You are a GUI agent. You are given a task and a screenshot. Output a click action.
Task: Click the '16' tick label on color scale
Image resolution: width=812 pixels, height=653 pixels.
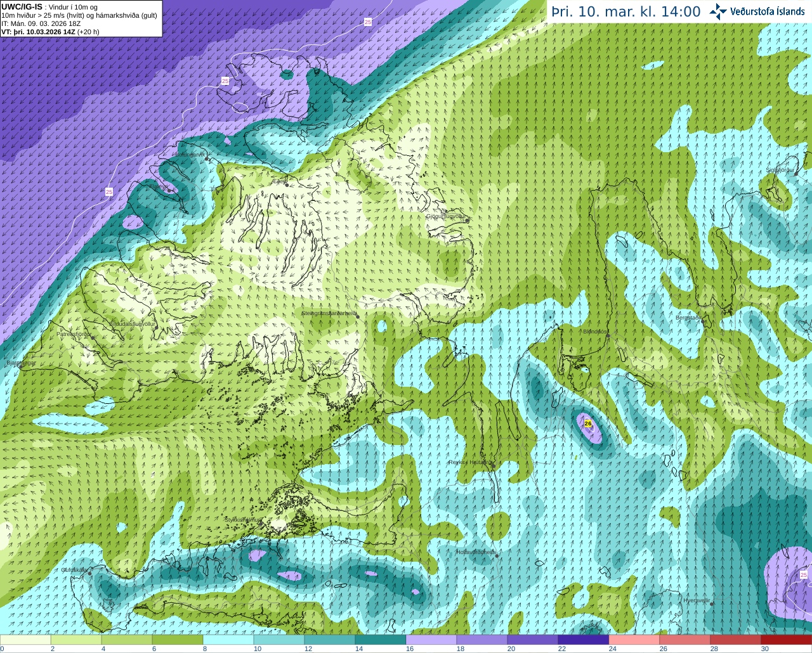coord(410,649)
